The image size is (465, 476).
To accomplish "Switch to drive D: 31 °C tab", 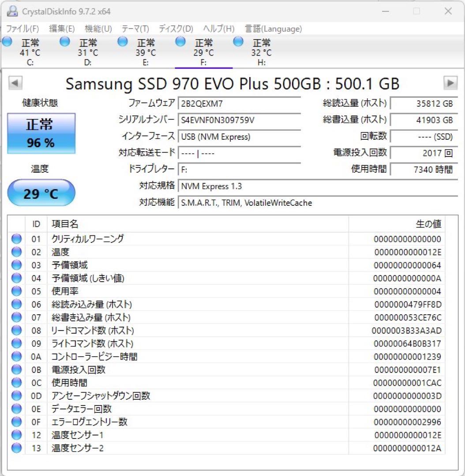I will [x=88, y=52].
